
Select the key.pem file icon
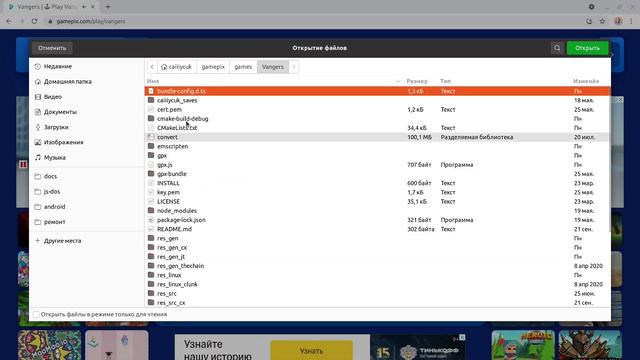151,192
